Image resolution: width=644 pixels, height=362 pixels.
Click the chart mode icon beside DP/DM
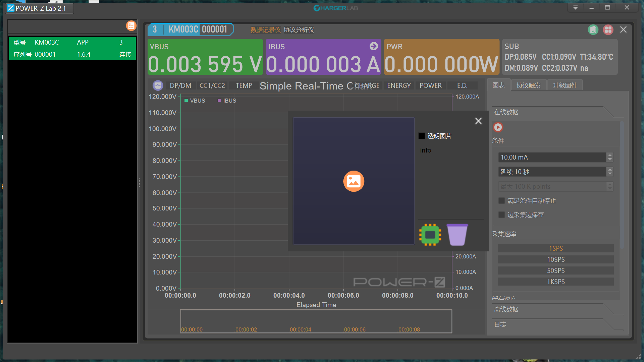click(x=158, y=85)
